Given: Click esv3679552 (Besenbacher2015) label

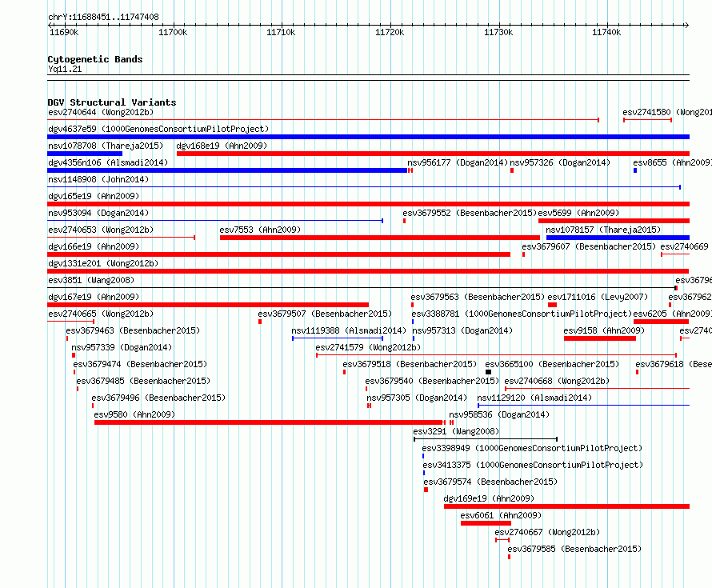Looking at the screenshot, I should tap(470, 213).
